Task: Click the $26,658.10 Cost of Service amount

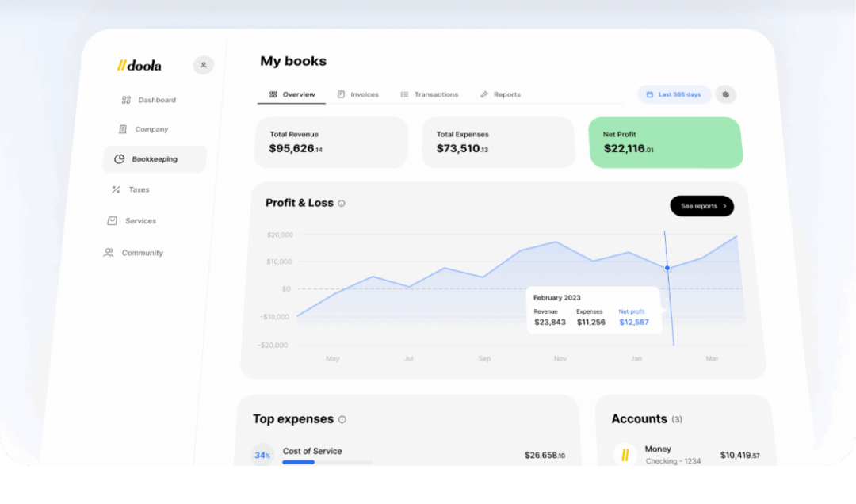Action: [x=545, y=456]
